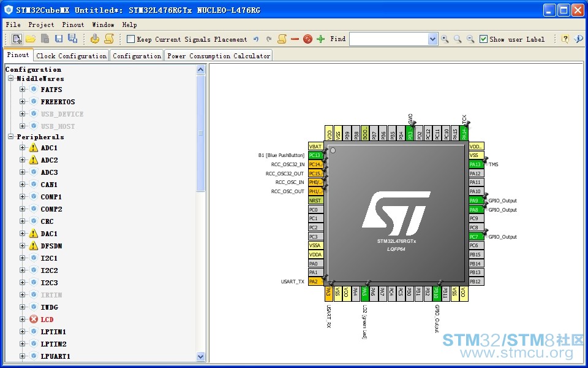Click inside the Find input field
This screenshot has width=588, height=368.
click(x=389, y=39)
